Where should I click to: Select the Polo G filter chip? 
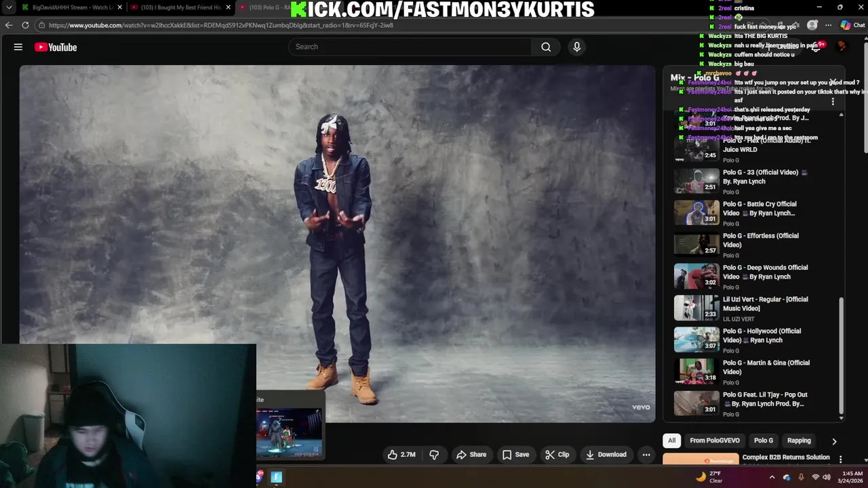pyautogui.click(x=764, y=441)
